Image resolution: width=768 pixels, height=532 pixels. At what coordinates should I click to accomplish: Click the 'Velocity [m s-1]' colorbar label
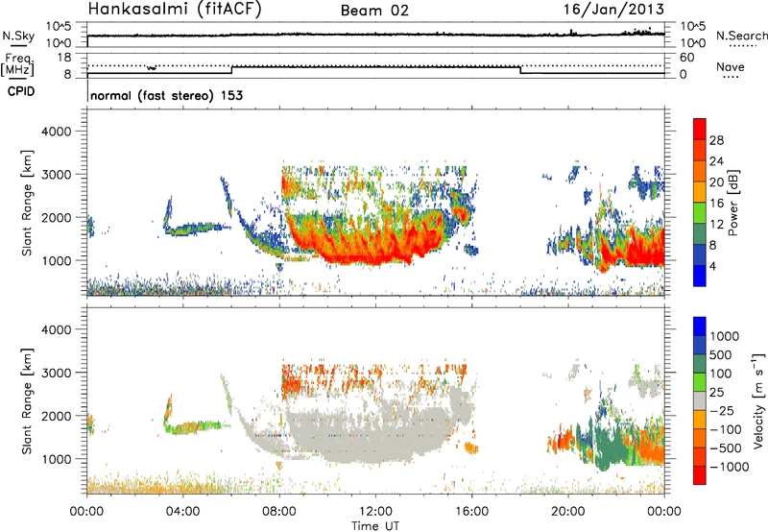point(758,400)
